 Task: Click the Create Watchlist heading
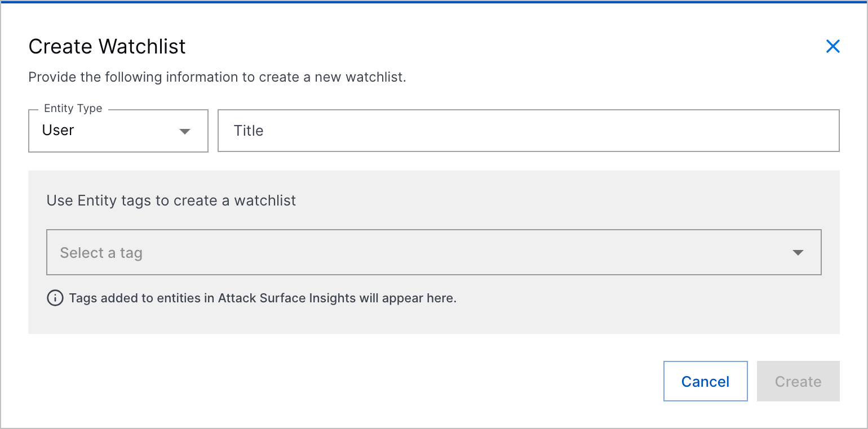tap(107, 46)
